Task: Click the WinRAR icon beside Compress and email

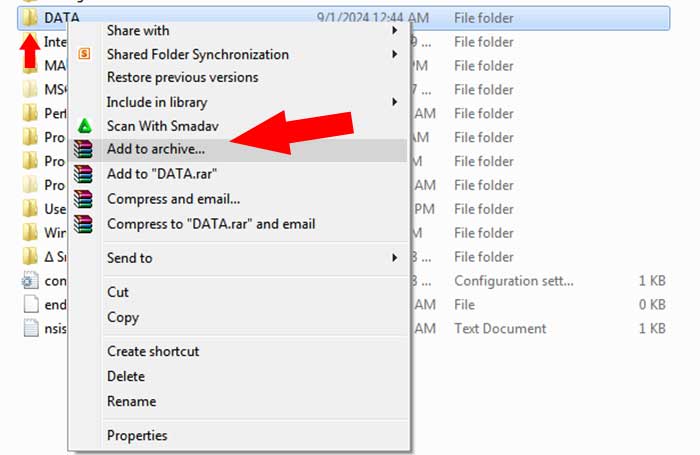Action: pyautogui.click(x=84, y=199)
